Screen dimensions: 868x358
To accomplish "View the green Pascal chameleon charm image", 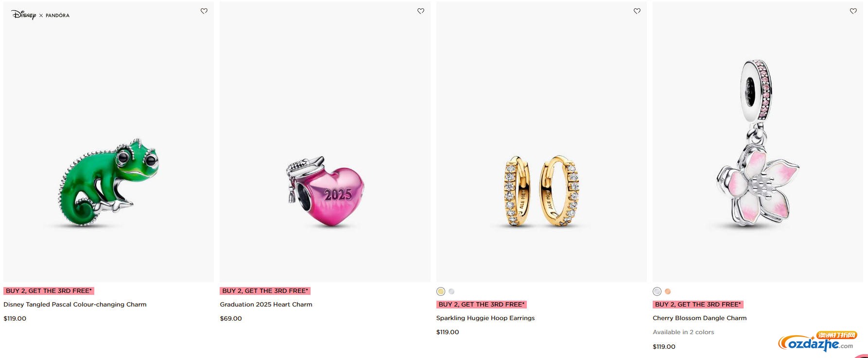I will pos(108,142).
